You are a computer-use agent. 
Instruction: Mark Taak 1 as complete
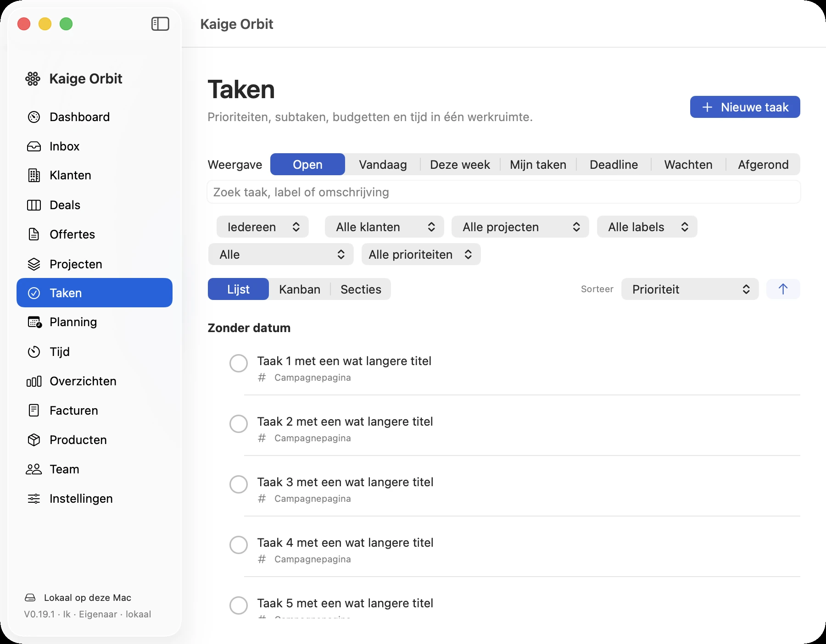point(239,363)
